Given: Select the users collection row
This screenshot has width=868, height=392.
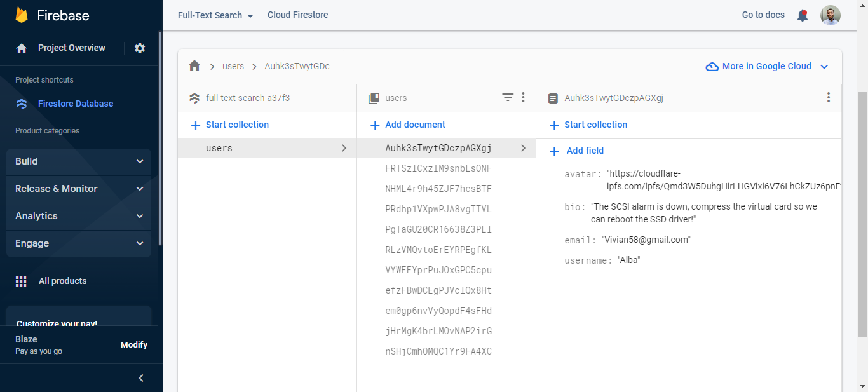Looking at the screenshot, I should coord(267,148).
